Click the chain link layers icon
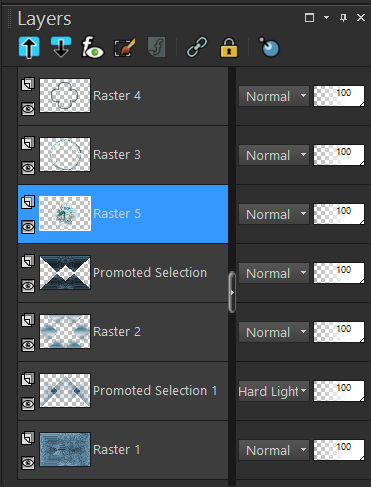 coord(197,47)
